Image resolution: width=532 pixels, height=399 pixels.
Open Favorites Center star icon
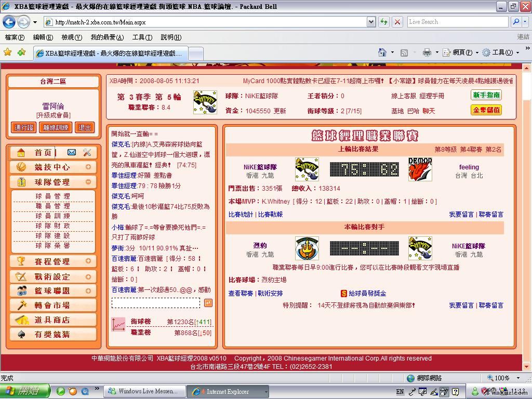point(7,52)
